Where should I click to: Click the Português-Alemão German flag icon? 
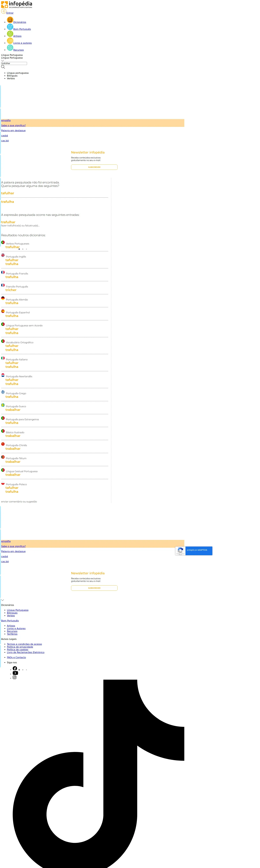3,298
